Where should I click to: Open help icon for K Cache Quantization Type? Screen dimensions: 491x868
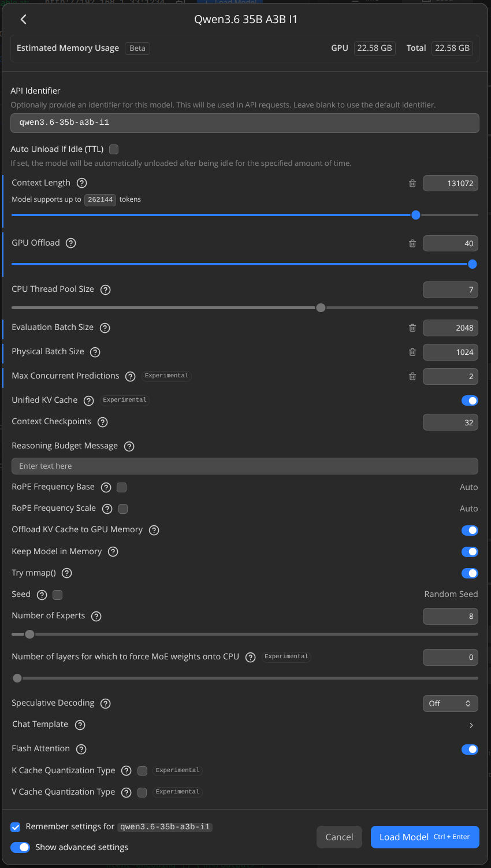pyautogui.click(x=127, y=771)
